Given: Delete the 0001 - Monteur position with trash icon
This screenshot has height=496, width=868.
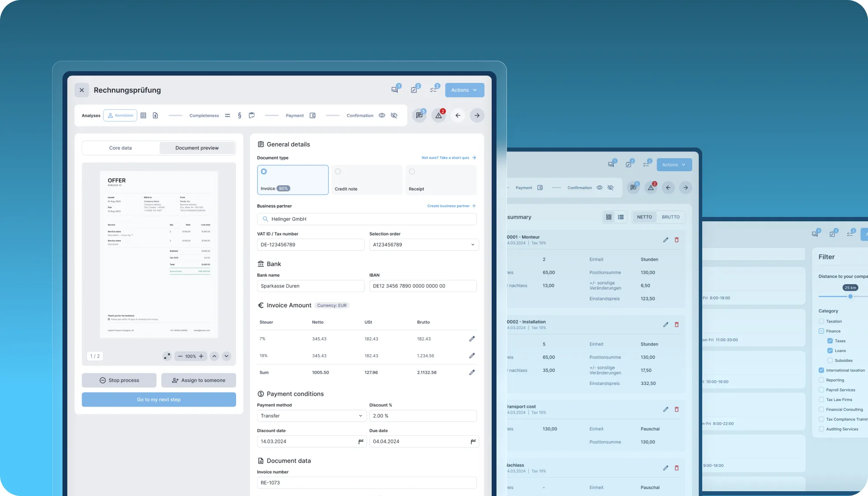Looking at the screenshot, I should click(x=677, y=240).
